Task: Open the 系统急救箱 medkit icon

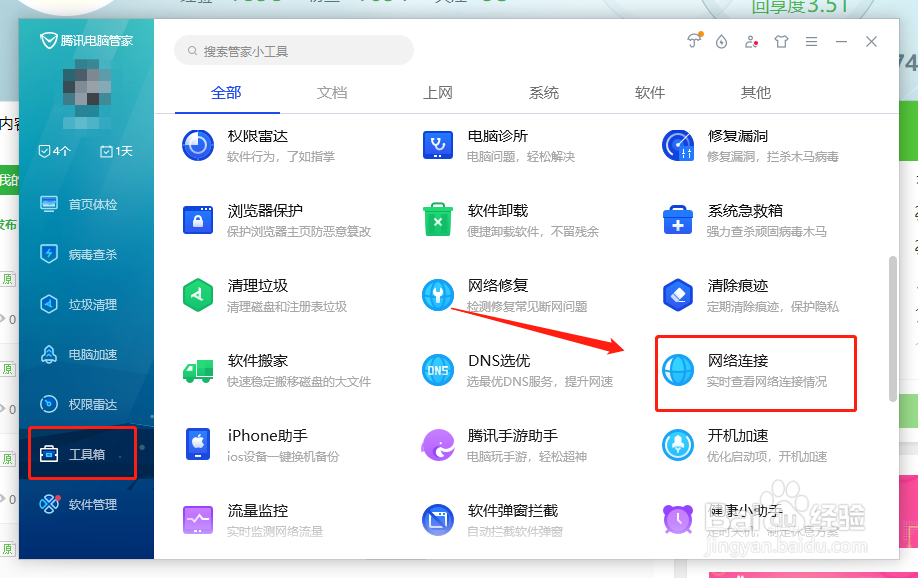Action: point(678,220)
